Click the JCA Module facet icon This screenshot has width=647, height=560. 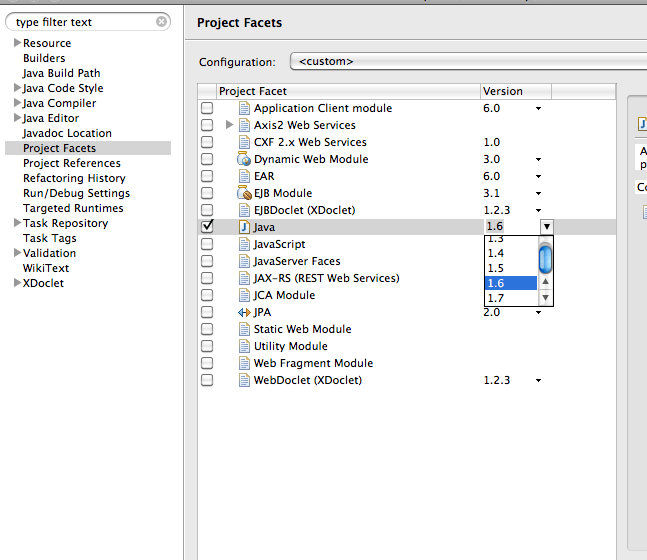click(244, 295)
